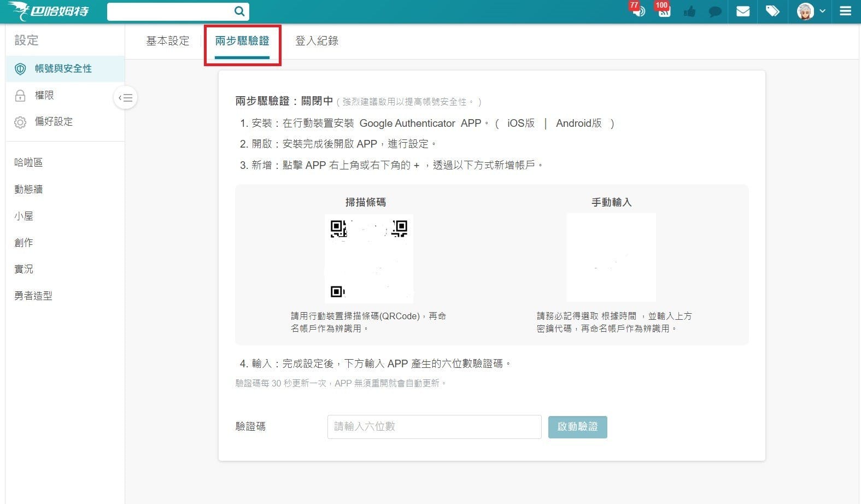Switch to the 基本設定 tab

click(168, 41)
